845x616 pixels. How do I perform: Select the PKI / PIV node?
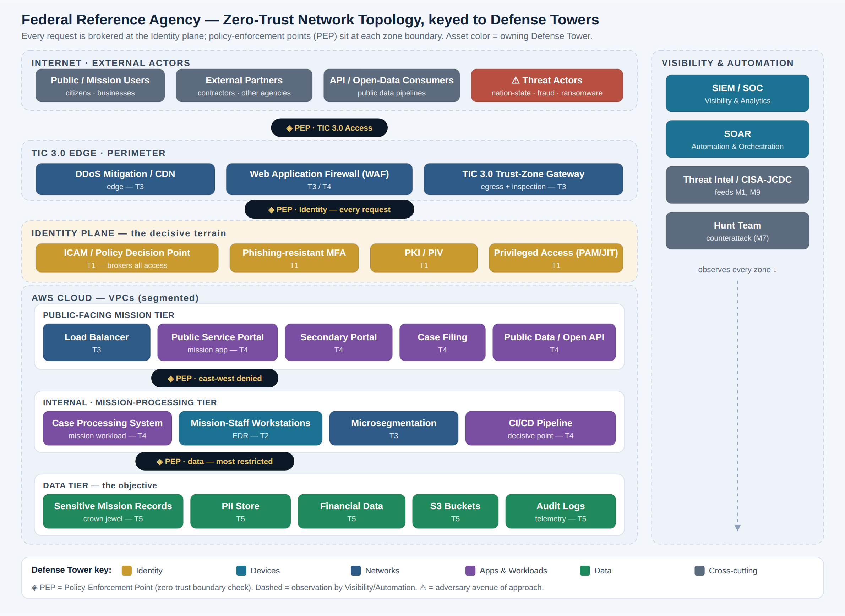click(x=424, y=258)
